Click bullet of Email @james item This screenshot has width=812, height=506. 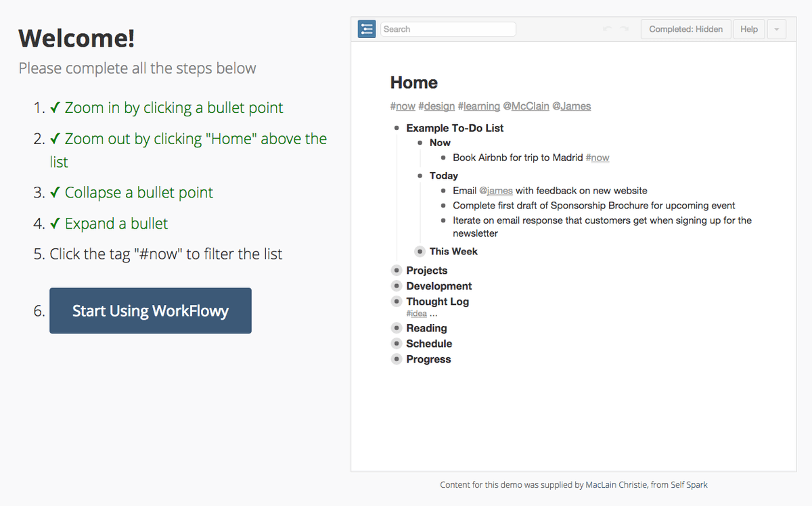443,191
